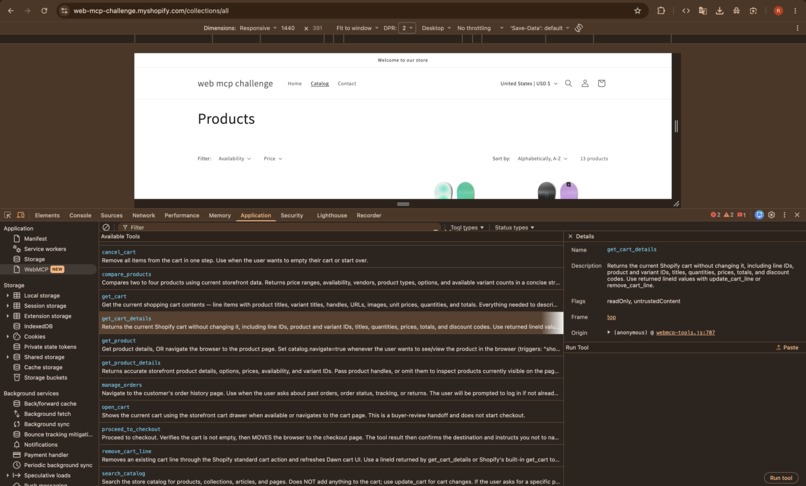Switch to the Console tab

pyautogui.click(x=80, y=215)
